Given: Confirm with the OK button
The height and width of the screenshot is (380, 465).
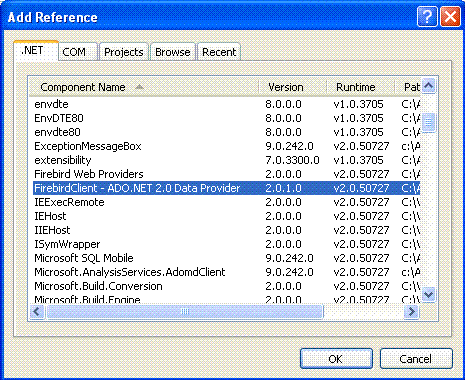Looking at the screenshot, I should (336, 359).
